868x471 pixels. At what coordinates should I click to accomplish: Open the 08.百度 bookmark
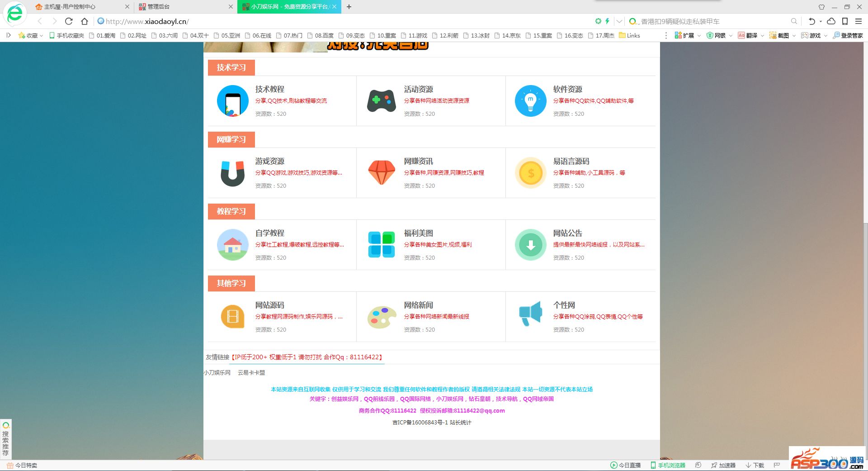pos(321,35)
